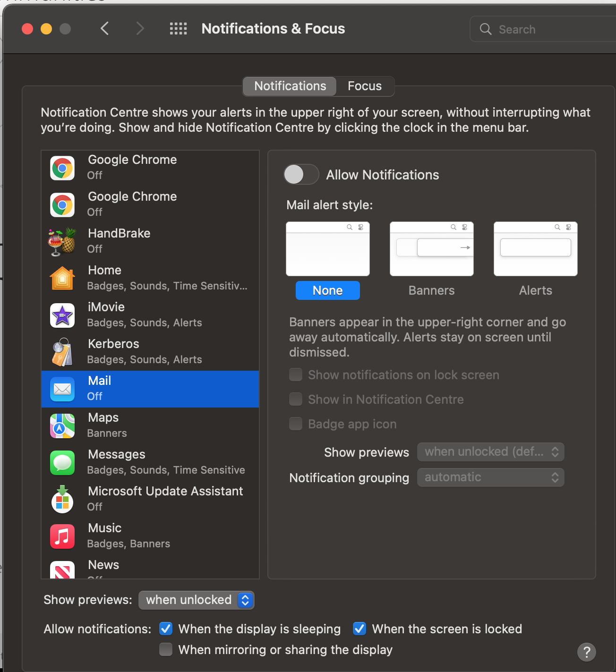Image resolution: width=616 pixels, height=672 pixels.
Task: Toggle the Allow Notifications switch
Action: (x=301, y=175)
